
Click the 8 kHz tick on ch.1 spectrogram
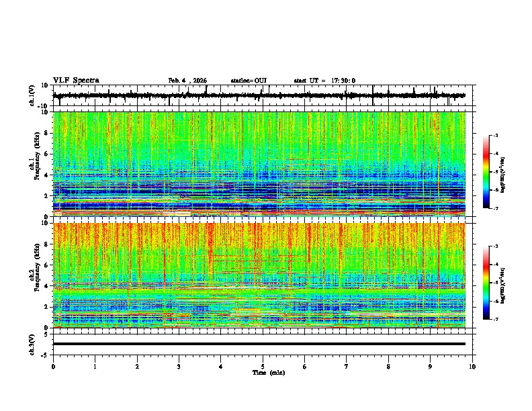coord(46,133)
